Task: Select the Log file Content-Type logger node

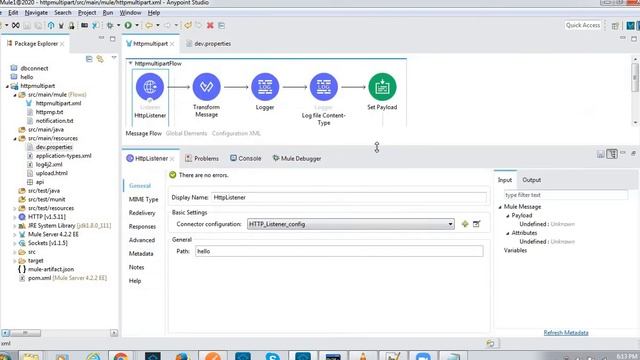Action: tap(324, 87)
